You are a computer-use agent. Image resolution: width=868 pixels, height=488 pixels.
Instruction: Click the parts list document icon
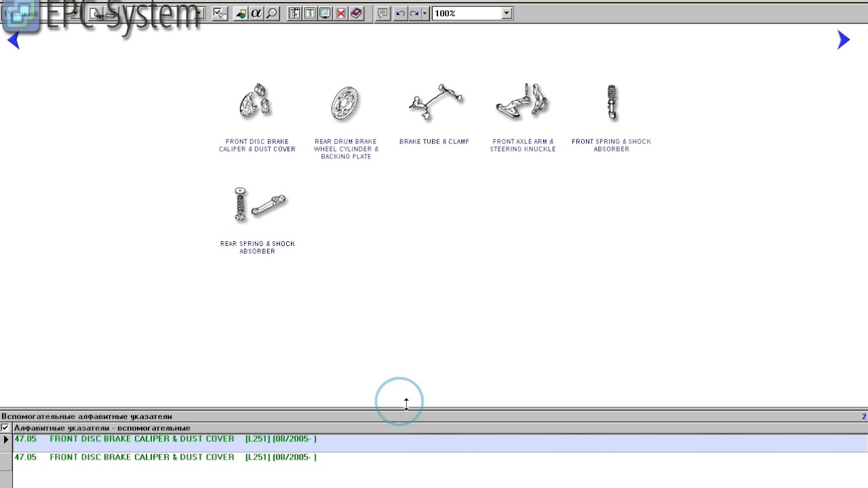(x=294, y=14)
